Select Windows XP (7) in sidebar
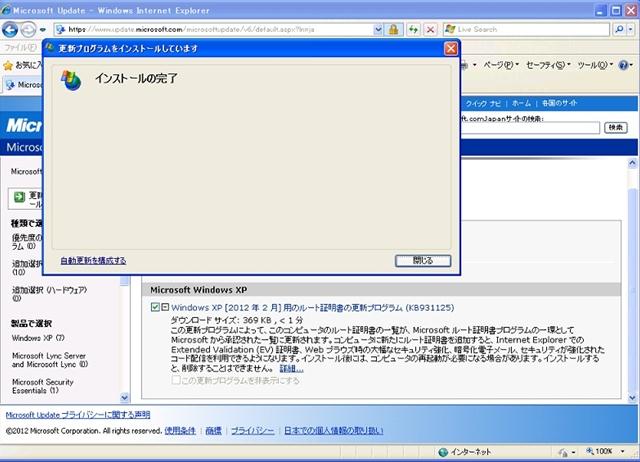This screenshot has width=640, height=462. pyautogui.click(x=38, y=338)
